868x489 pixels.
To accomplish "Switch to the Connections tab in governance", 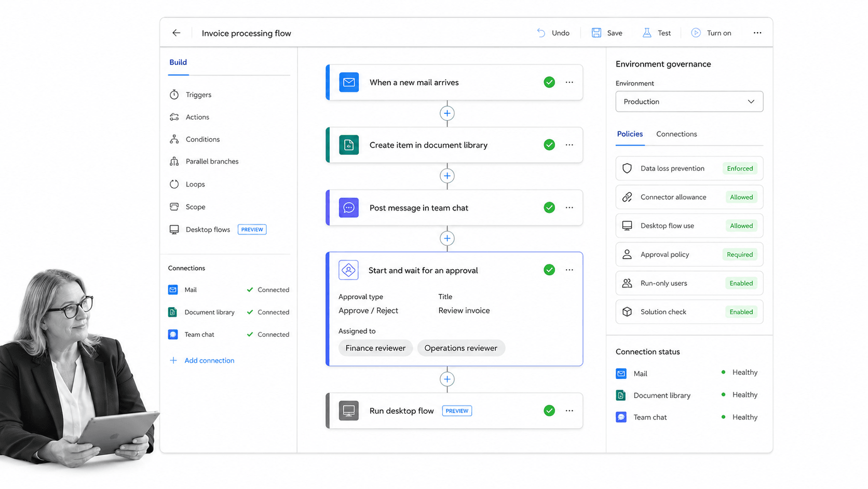I will point(676,134).
